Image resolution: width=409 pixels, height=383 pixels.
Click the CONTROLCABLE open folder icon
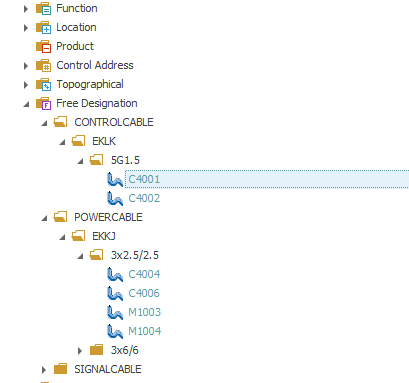(60, 122)
